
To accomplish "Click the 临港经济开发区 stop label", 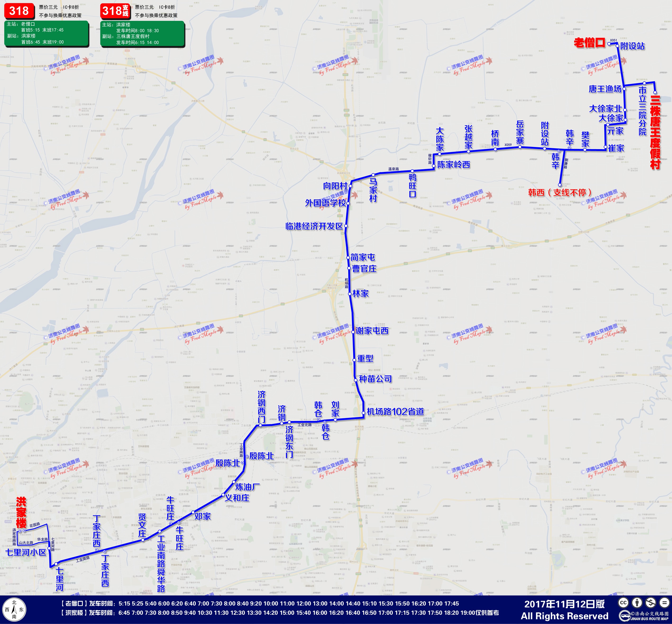I will click(x=314, y=226).
